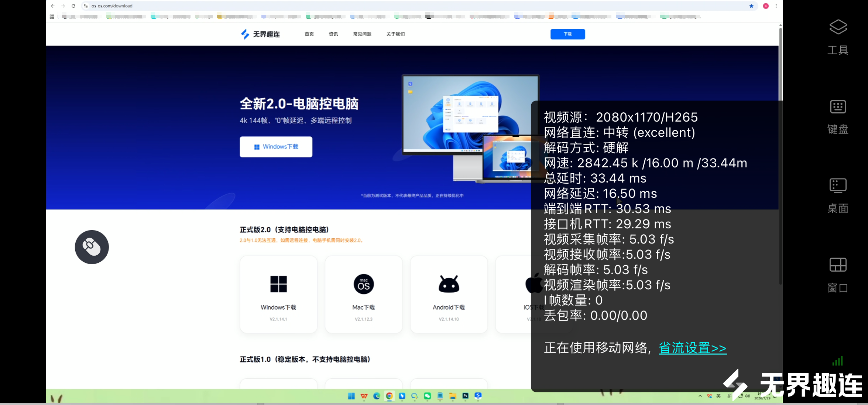Open the Chrome three-dot menu
This screenshot has height=405, width=868.
(x=776, y=6)
